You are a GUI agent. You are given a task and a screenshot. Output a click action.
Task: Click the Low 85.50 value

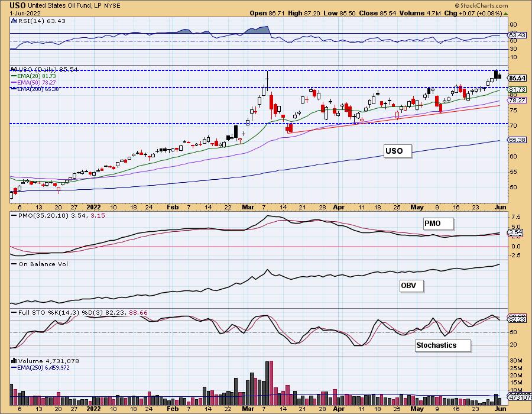point(339,13)
